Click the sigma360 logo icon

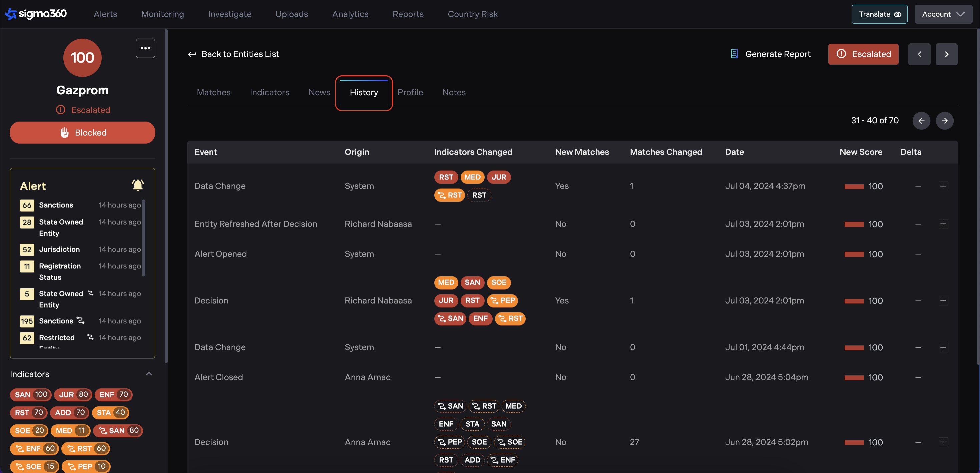pos(11,14)
